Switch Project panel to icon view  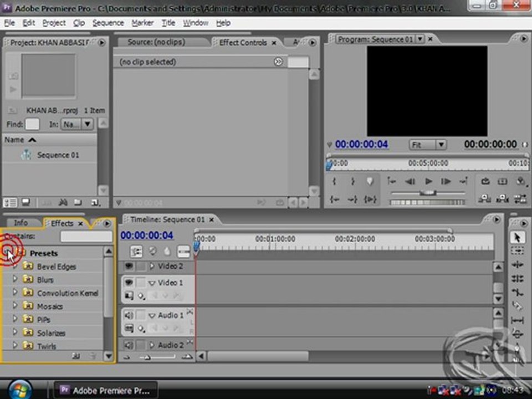point(26,203)
